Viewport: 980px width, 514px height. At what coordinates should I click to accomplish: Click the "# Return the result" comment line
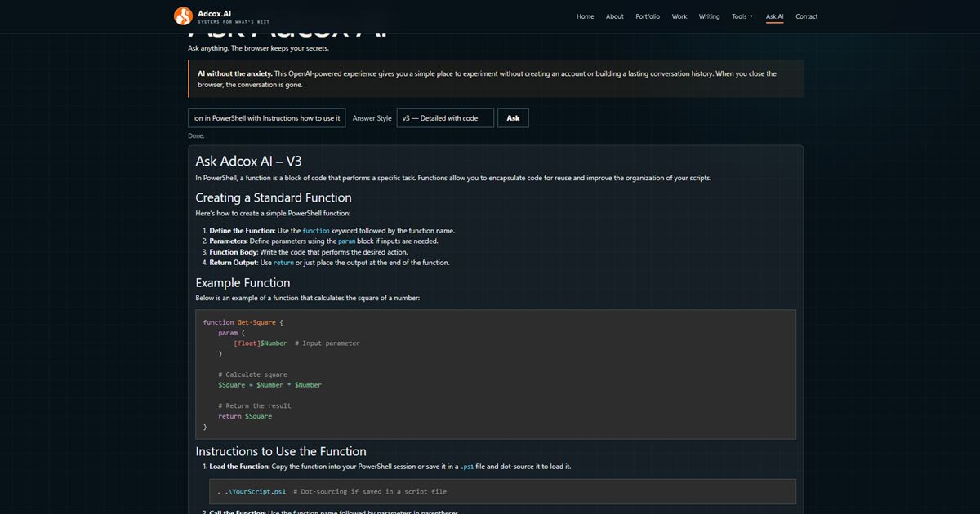255,405
